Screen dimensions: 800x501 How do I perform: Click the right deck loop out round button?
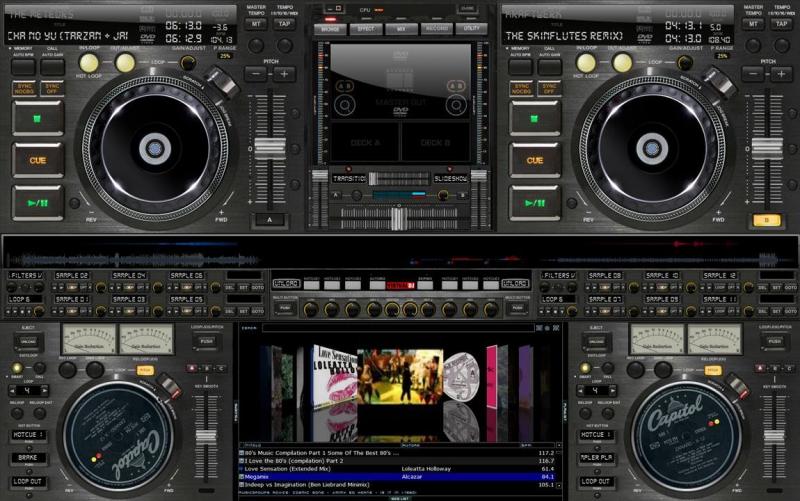(x=624, y=63)
